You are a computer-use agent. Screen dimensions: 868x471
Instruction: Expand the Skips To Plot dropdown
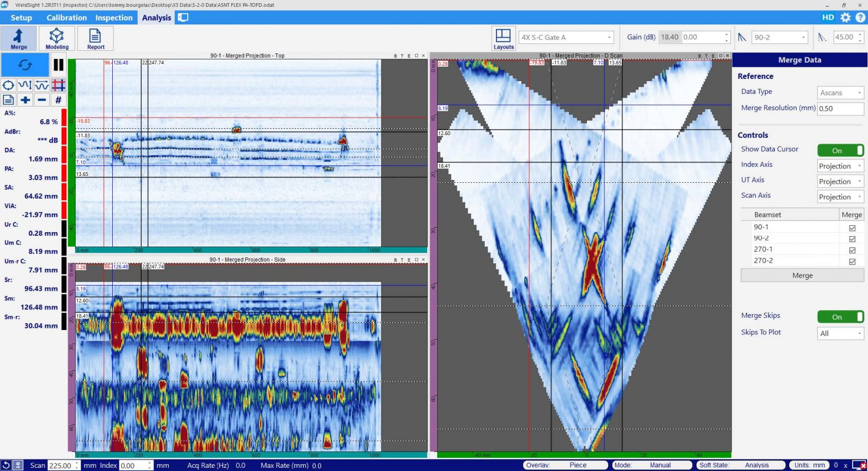coord(840,333)
